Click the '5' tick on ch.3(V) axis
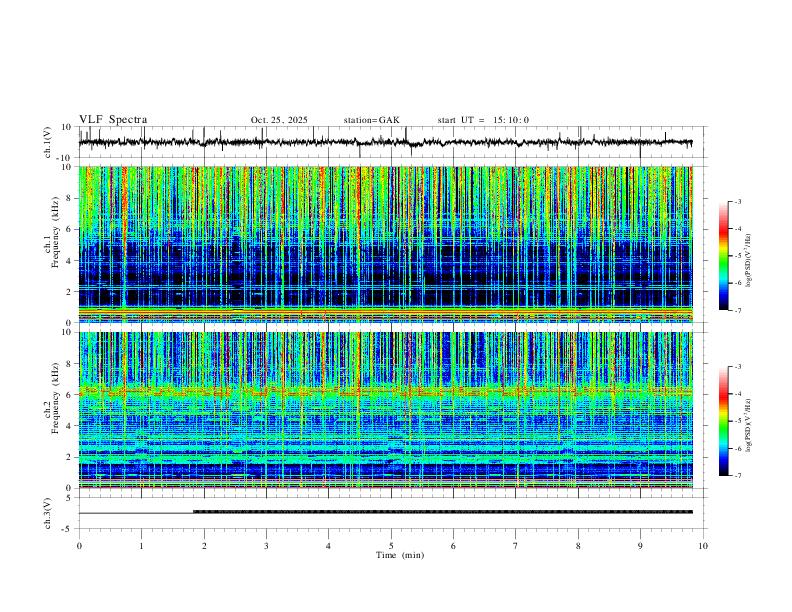This screenshot has width=792, height=612. click(70, 498)
